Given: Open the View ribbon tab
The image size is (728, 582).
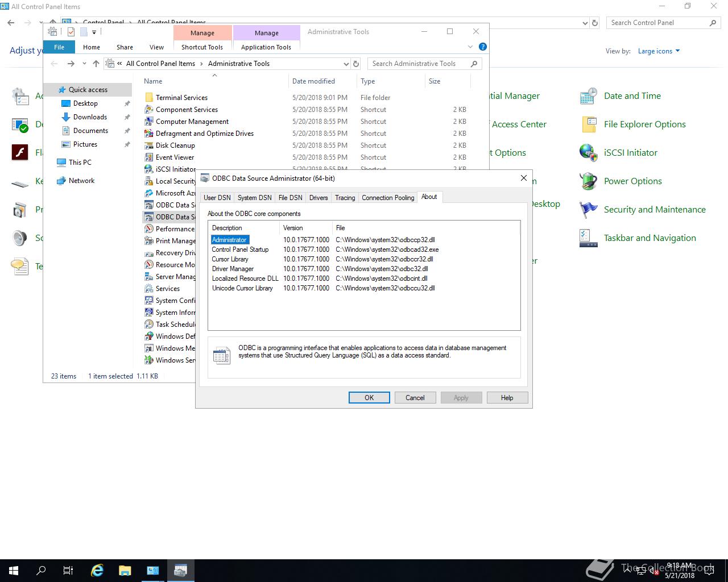Looking at the screenshot, I should pyautogui.click(x=156, y=47).
